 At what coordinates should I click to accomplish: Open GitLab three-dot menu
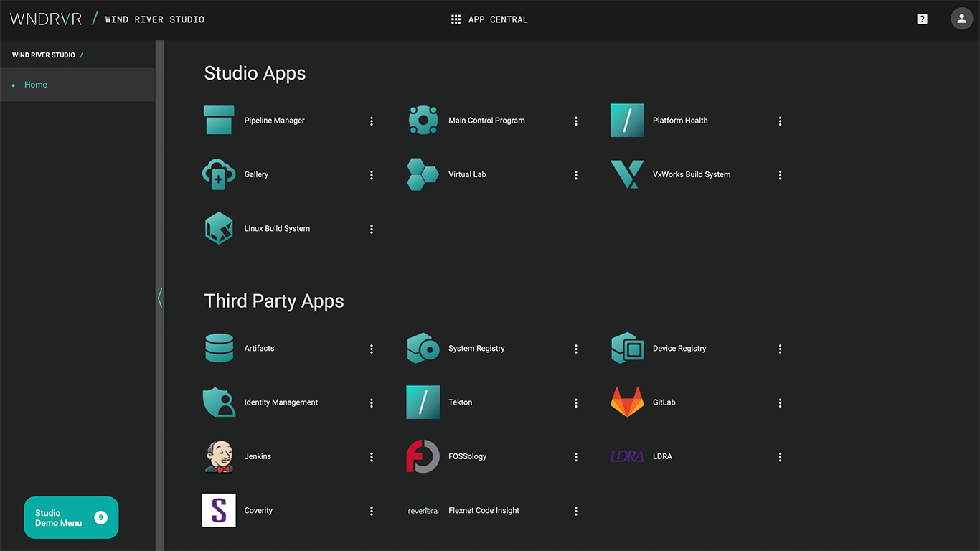(781, 403)
